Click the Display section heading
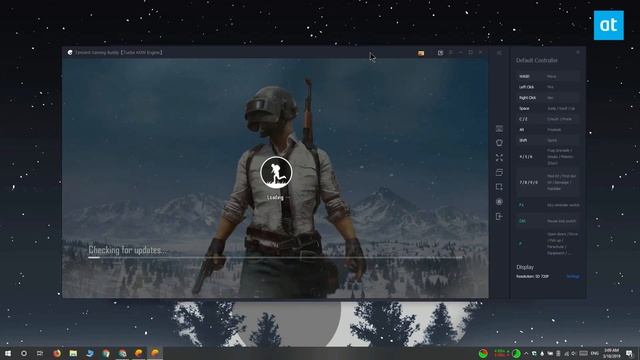The height and width of the screenshot is (360, 640). 525,267
